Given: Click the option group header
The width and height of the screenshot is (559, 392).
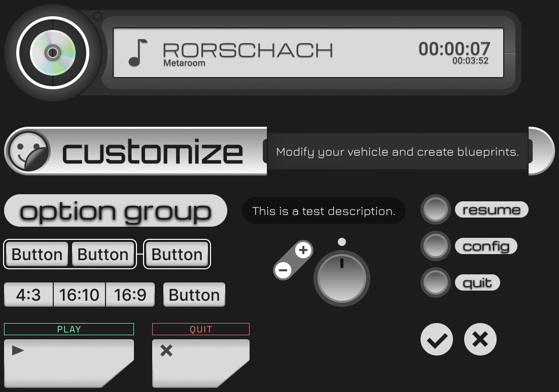Looking at the screenshot, I should click(x=115, y=210).
